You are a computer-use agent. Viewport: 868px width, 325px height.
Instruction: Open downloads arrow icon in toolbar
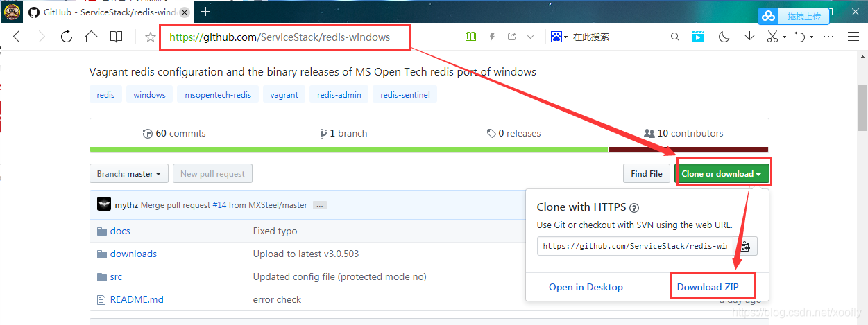click(x=749, y=37)
